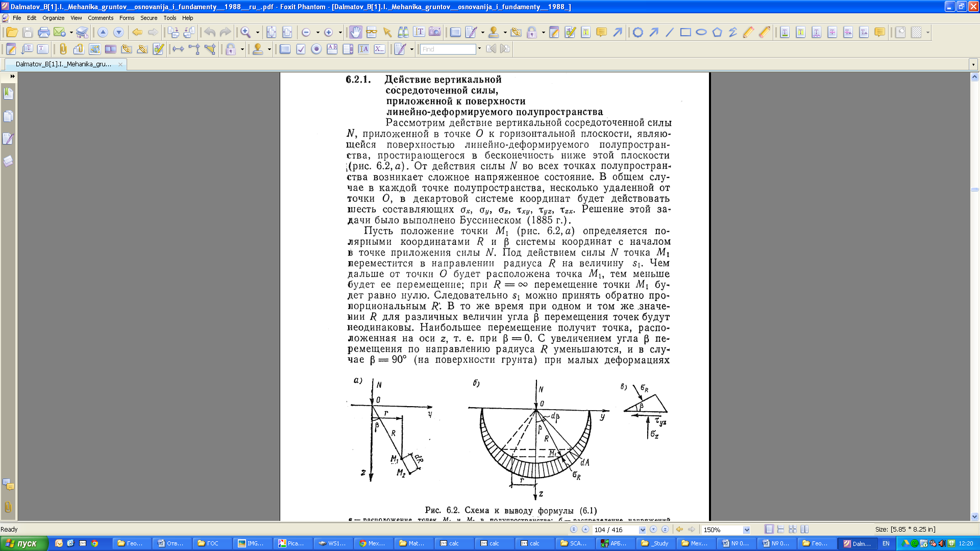This screenshot has height=551, width=980.
Task: Open a file with the folder icon
Action: [x=12, y=33]
